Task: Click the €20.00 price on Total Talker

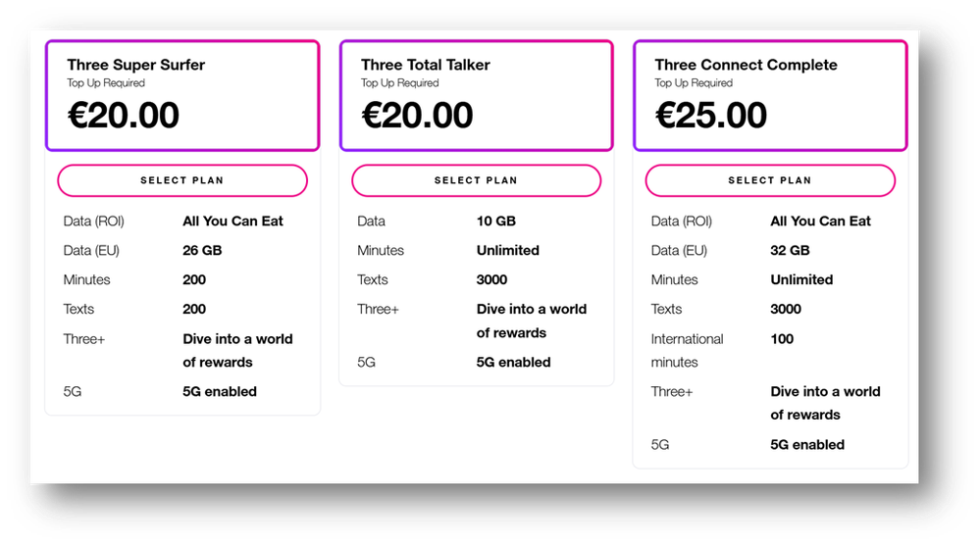Action: click(417, 116)
